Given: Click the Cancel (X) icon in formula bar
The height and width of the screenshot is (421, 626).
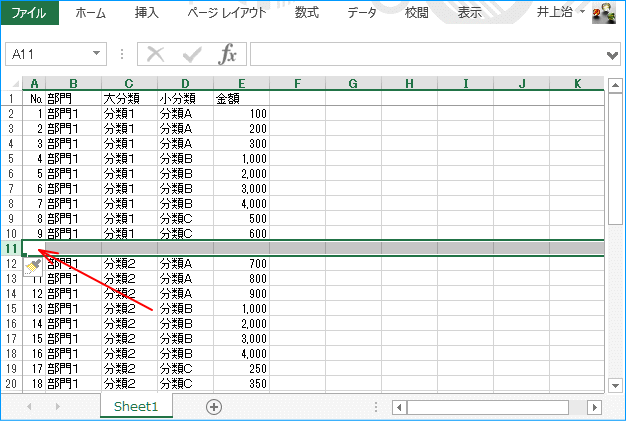Looking at the screenshot, I should click(x=155, y=54).
